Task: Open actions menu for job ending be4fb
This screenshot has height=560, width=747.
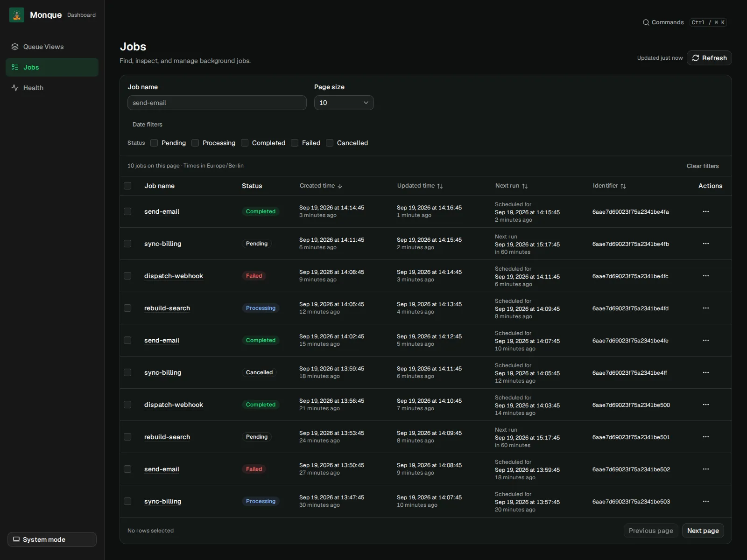Action: coord(706,244)
